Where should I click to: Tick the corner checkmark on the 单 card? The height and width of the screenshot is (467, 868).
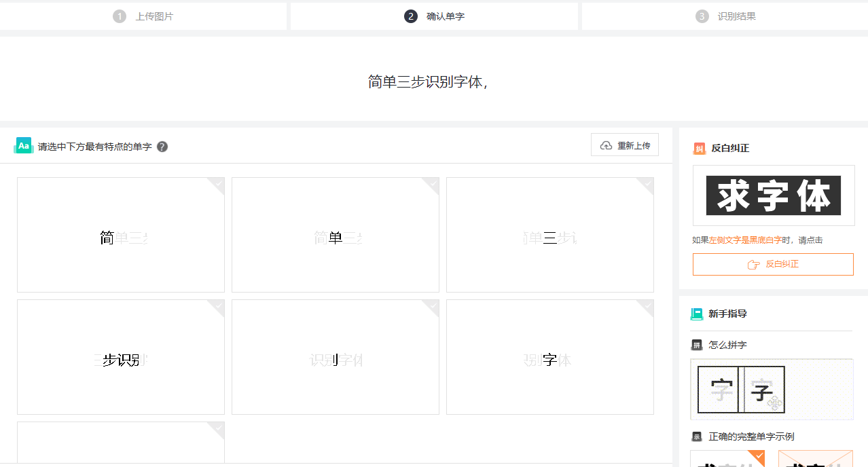[x=432, y=184]
